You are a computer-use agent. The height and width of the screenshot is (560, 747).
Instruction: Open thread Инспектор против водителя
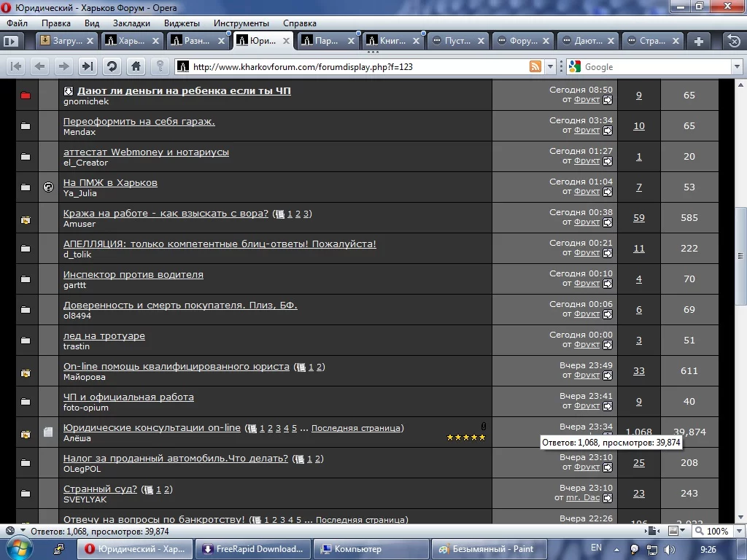133,274
